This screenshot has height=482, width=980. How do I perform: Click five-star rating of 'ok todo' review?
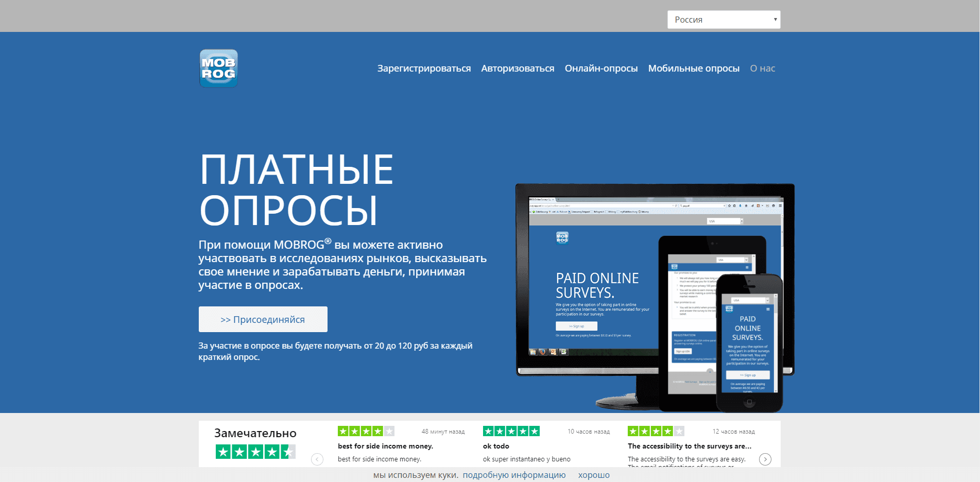tap(511, 431)
